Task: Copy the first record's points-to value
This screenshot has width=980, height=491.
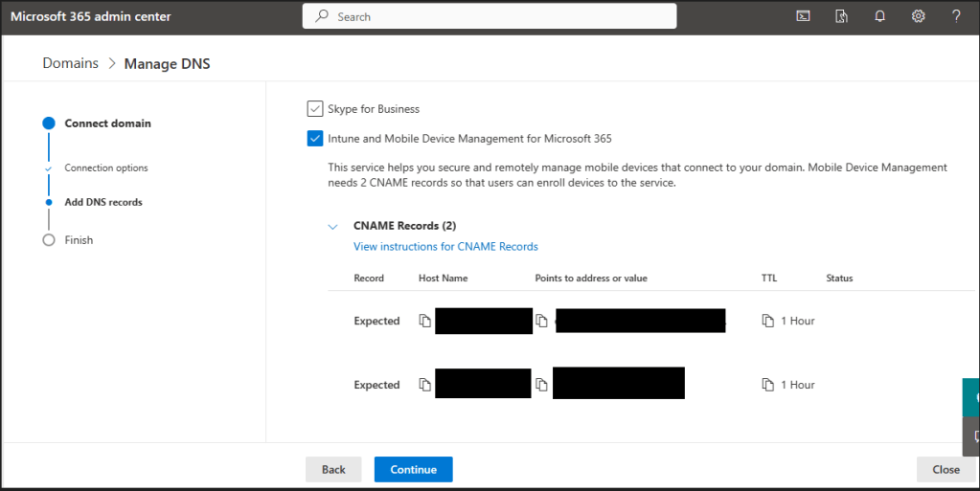Action: [542, 321]
